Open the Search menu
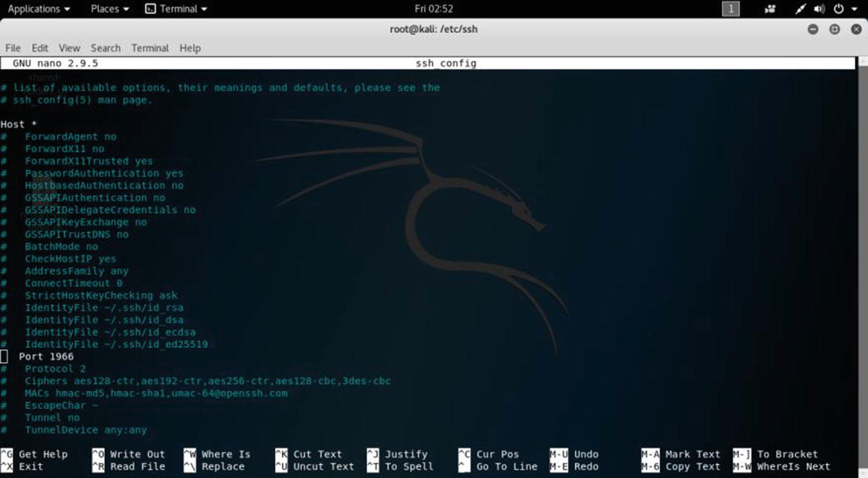Image resolution: width=868 pixels, height=478 pixels. (106, 48)
